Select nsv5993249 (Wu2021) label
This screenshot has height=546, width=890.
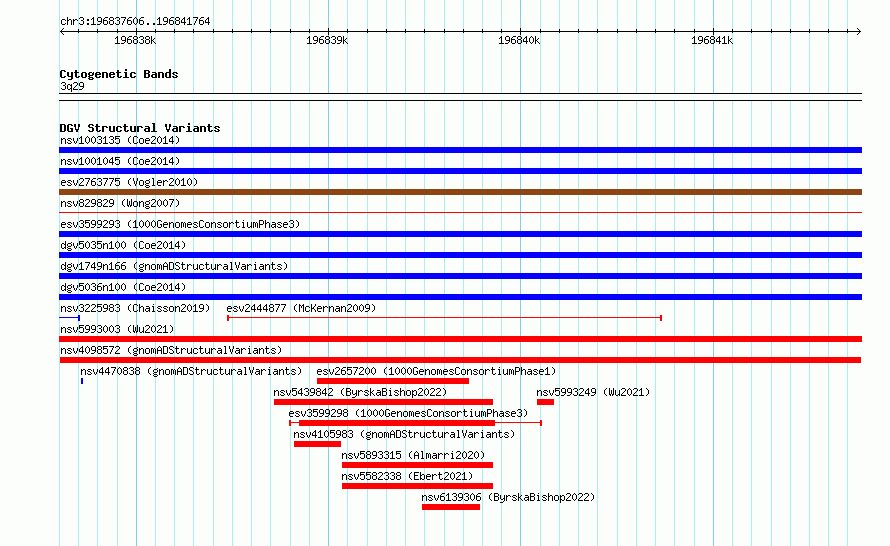[593, 392]
